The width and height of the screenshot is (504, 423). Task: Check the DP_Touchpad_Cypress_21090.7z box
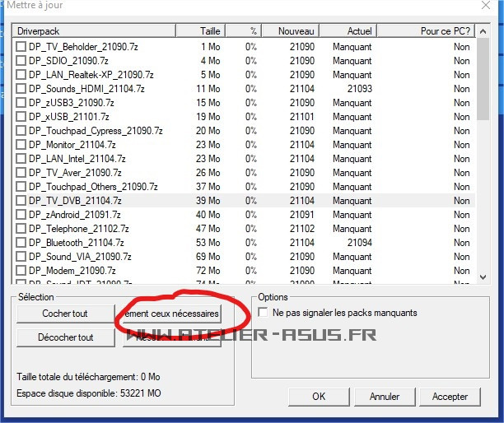21,131
